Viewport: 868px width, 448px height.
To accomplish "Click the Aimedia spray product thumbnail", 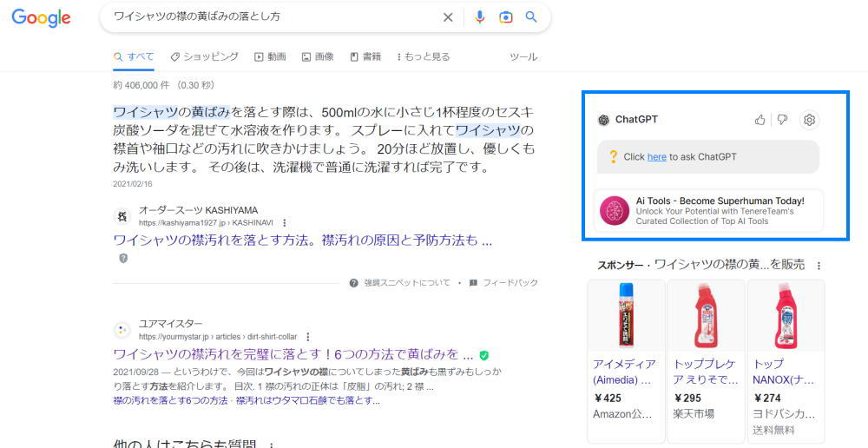I will (x=626, y=316).
